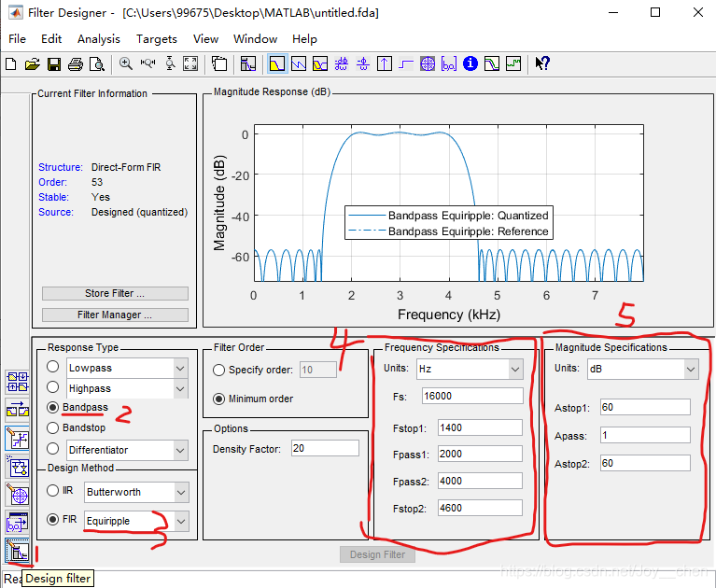Viewport: 716px width, 588px height.
Task: Open the Import filter sidebar panel
Action: point(18,524)
